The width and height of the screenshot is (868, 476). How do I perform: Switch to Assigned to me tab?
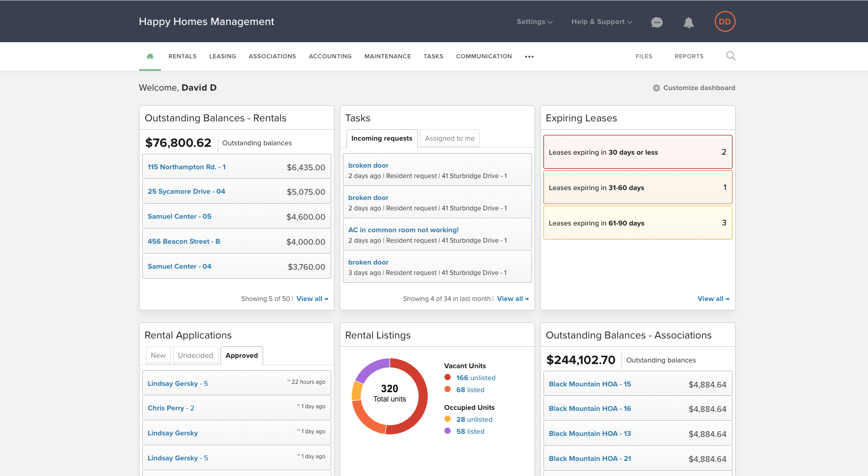pos(450,139)
